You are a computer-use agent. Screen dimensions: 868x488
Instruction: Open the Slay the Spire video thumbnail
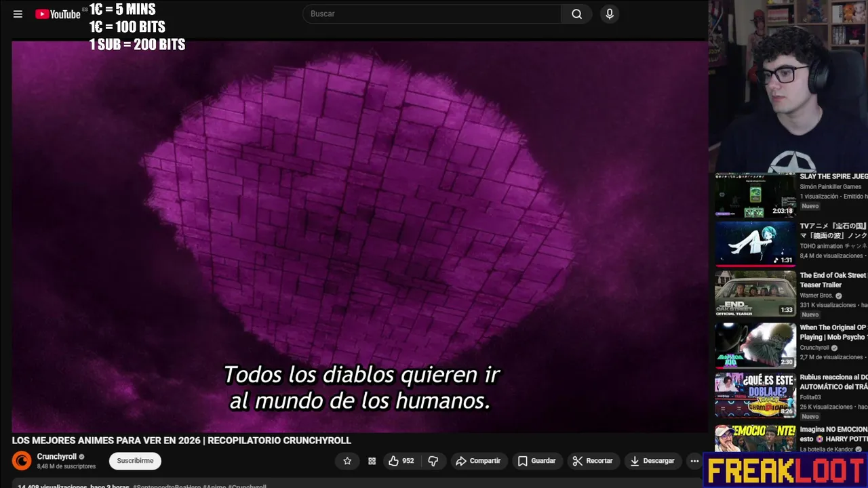pos(755,195)
